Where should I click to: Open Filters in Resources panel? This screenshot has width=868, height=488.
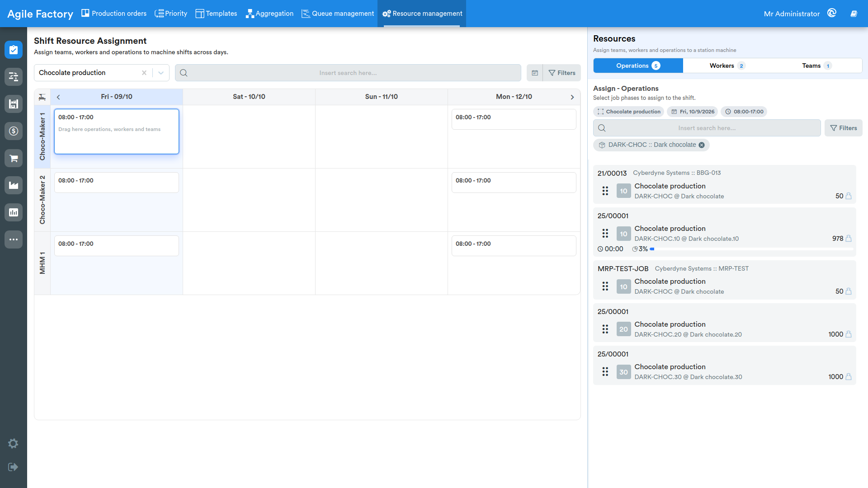[x=844, y=128]
